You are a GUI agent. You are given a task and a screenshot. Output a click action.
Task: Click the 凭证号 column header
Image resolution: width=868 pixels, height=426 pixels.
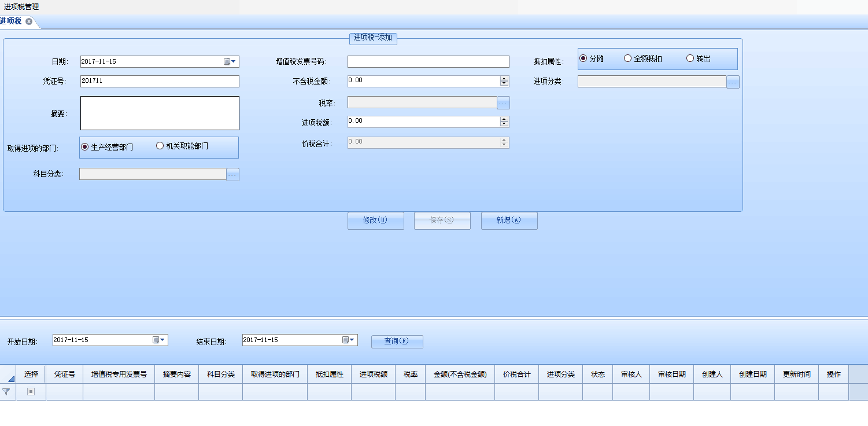tap(64, 374)
